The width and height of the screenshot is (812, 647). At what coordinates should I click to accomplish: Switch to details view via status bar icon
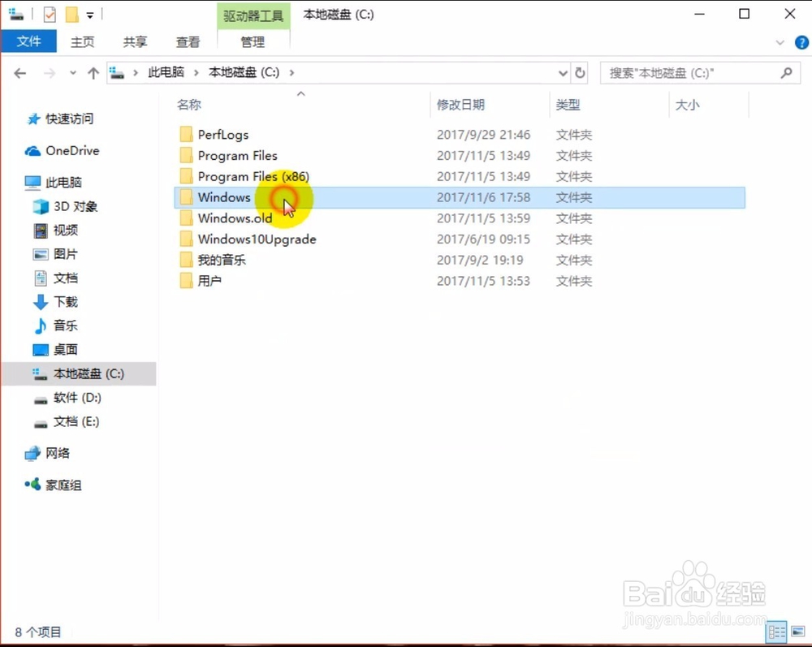[x=776, y=632]
